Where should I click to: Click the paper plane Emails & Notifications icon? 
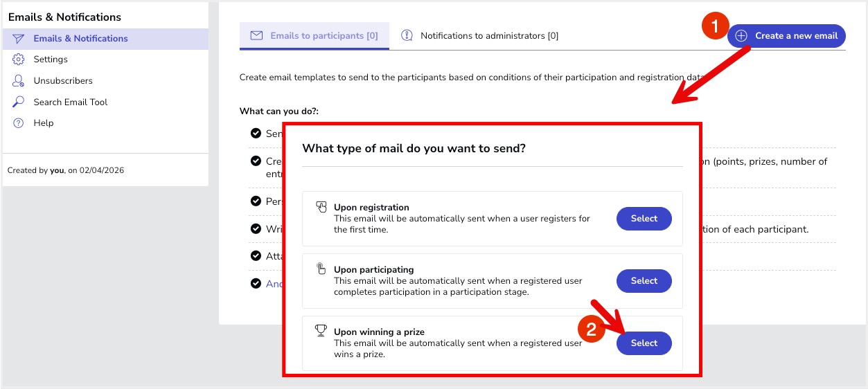(x=19, y=39)
